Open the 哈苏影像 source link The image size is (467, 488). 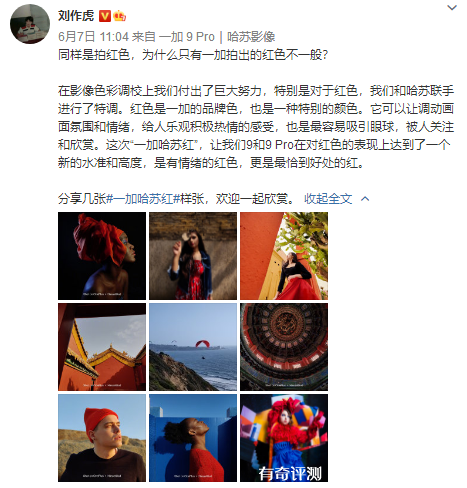pos(251,37)
